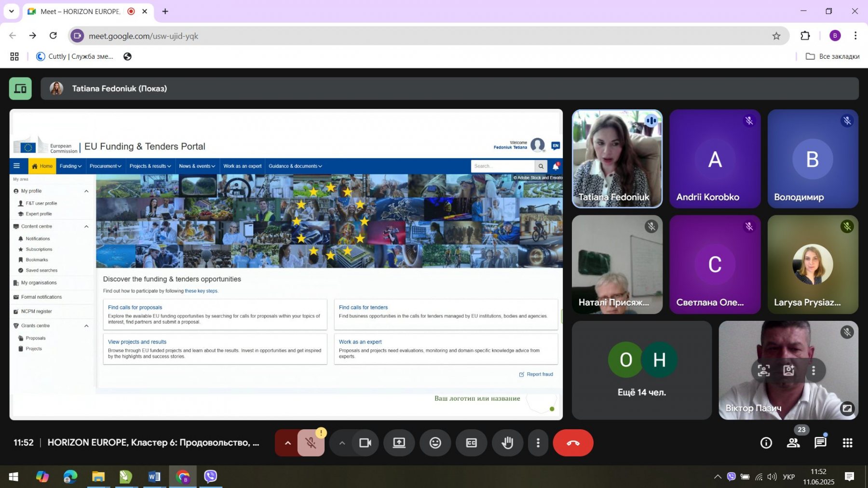Viewport: 868px width, 488px height.
Task: Open portal notifications bell
Action: tap(556, 166)
